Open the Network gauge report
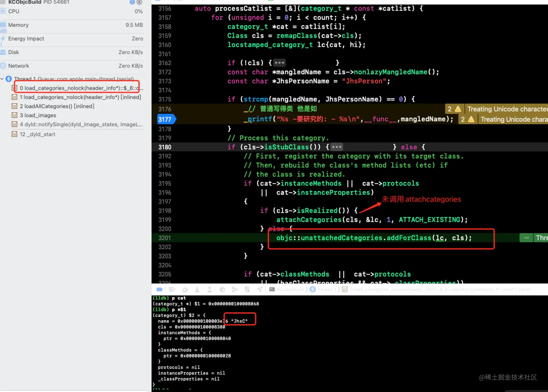 [72, 66]
